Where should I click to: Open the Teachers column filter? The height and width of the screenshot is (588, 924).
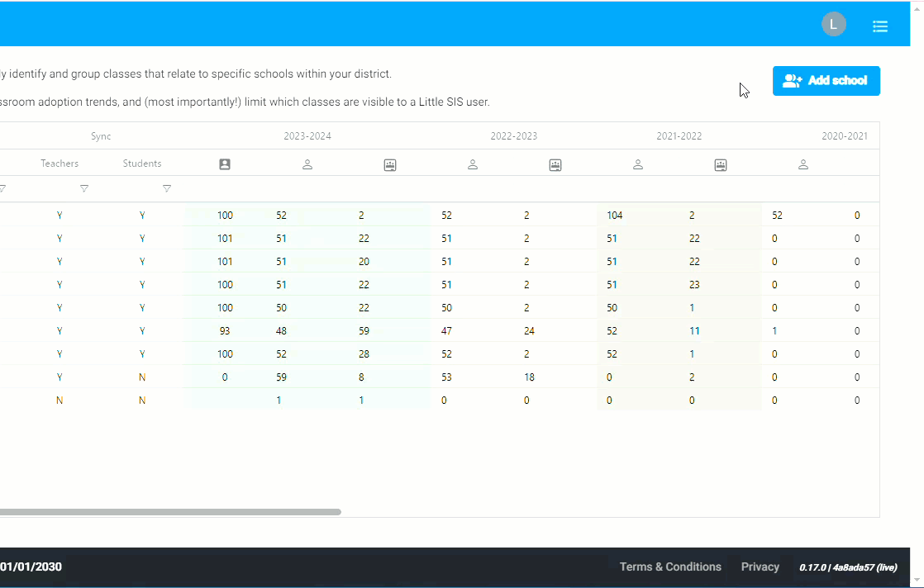coord(84,189)
